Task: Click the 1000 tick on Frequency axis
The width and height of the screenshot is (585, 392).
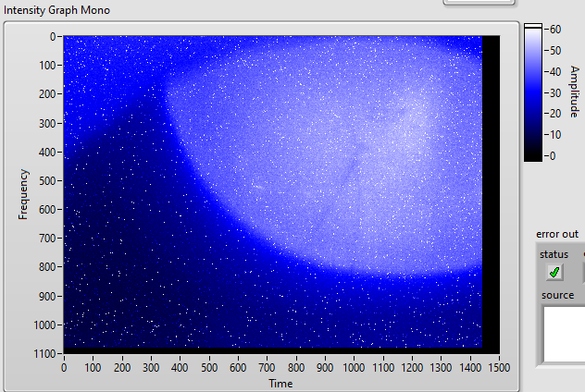Action: [x=44, y=325]
